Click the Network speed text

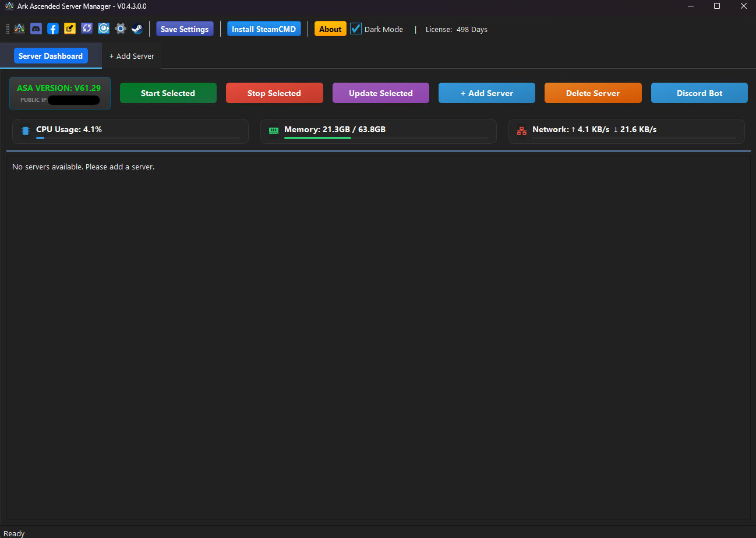click(x=595, y=129)
